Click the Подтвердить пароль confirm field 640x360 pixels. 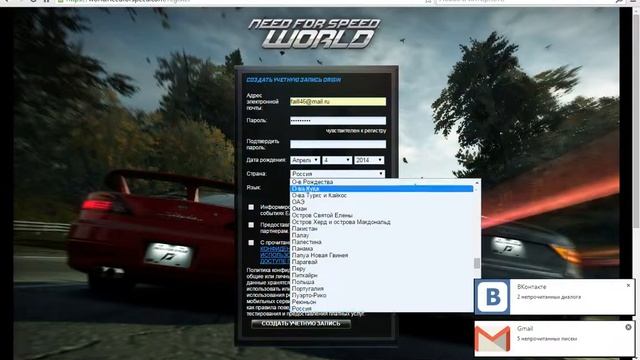pyautogui.click(x=338, y=144)
